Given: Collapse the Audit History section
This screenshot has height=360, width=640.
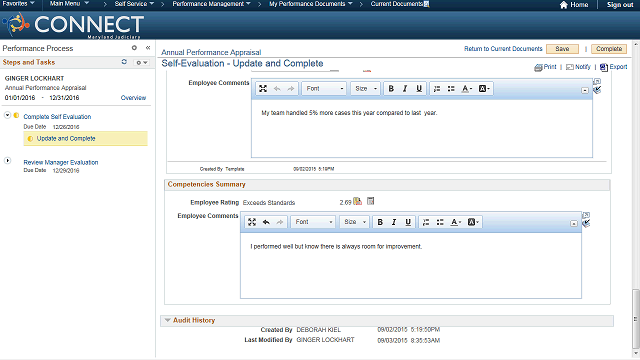Looking at the screenshot, I should pos(167,320).
